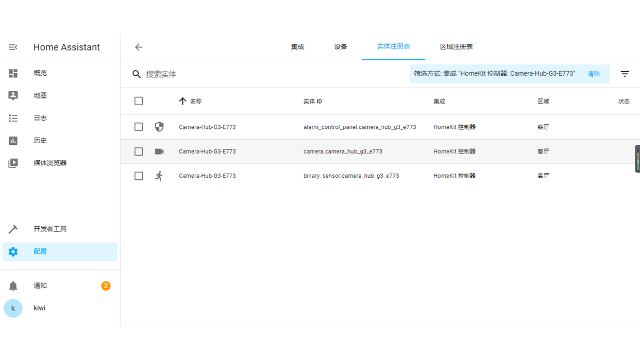Go back with the left arrow

(x=139, y=47)
